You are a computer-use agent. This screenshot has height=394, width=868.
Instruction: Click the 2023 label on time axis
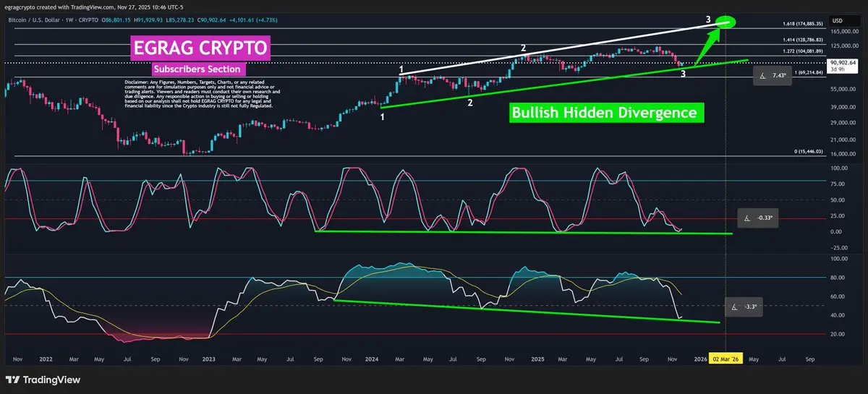click(x=209, y=358)
